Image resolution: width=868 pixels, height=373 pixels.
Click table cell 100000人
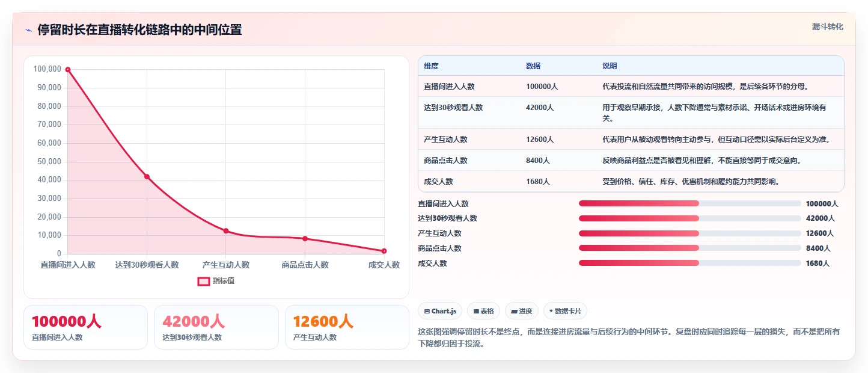[x=542, y=87]
